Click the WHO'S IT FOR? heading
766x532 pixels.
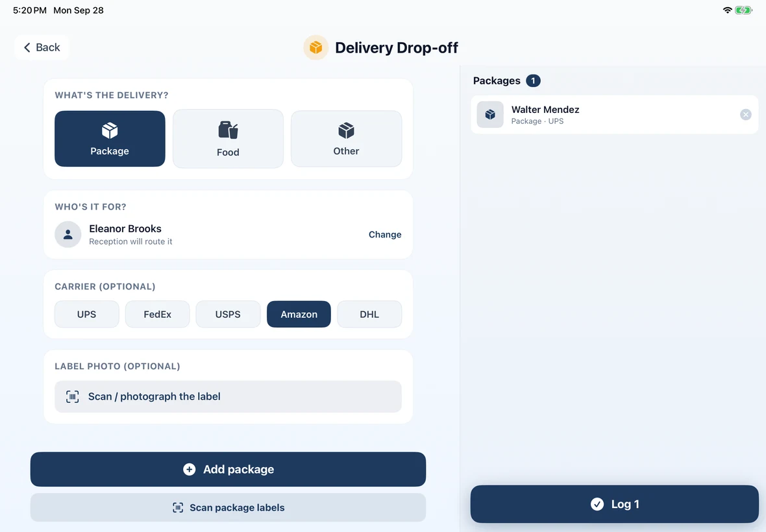[90, 207]
